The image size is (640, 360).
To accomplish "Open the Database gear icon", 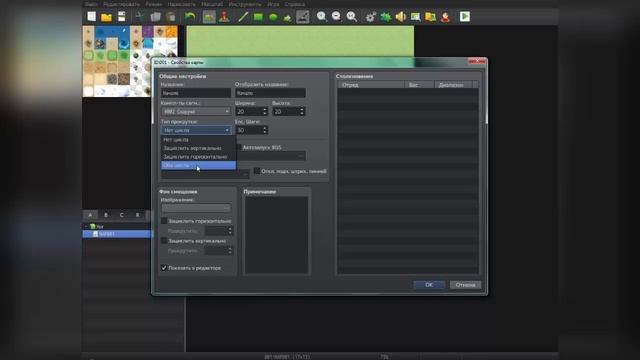I will click(371, 17).
